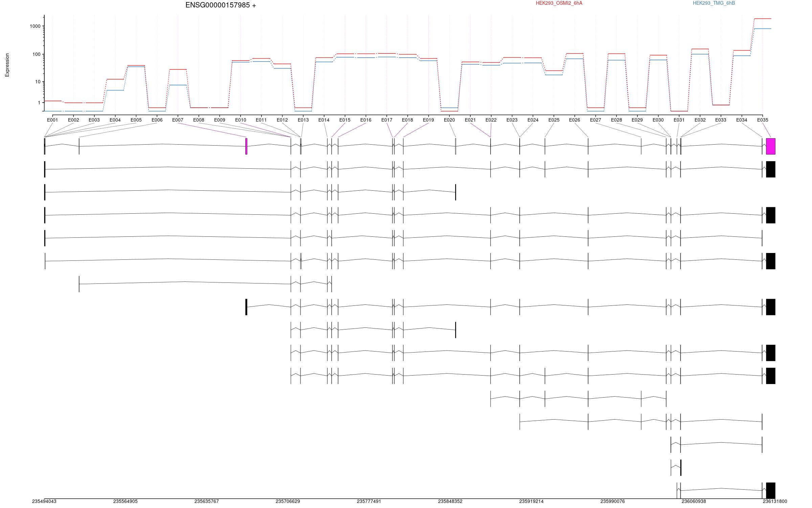Click exon label E014
Viewport: 812px width, 508px height.
(x=324, y=120)
